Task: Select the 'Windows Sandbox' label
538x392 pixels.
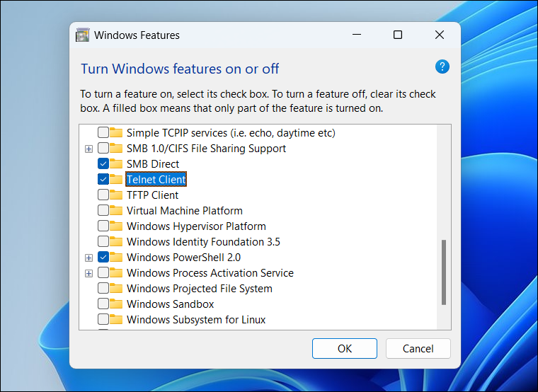Action: click(x=170, y=304)
